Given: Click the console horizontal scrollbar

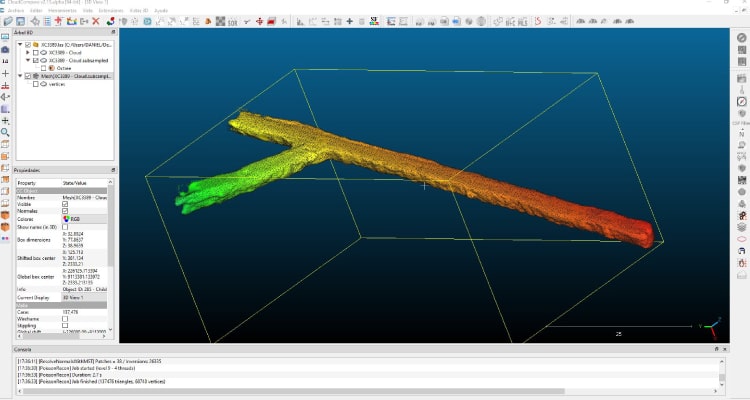Looking at the screenshot, I should [x=294, y=391].
